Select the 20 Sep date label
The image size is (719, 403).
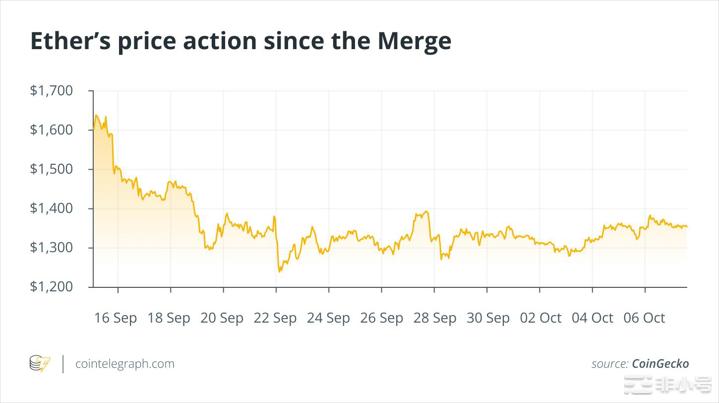click(220, 318)
